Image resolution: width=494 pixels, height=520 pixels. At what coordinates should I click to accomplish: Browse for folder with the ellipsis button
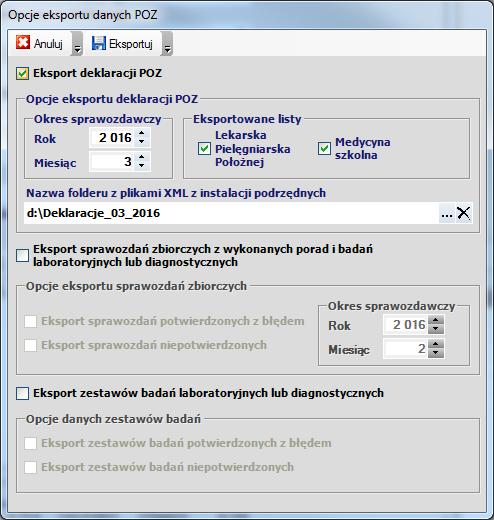(x=447, y=213)
